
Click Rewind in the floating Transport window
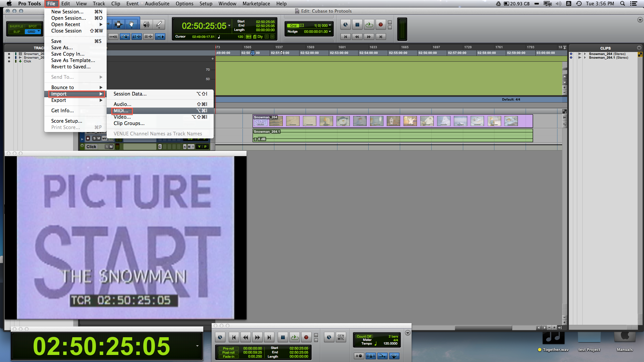(x=246, y=338)
